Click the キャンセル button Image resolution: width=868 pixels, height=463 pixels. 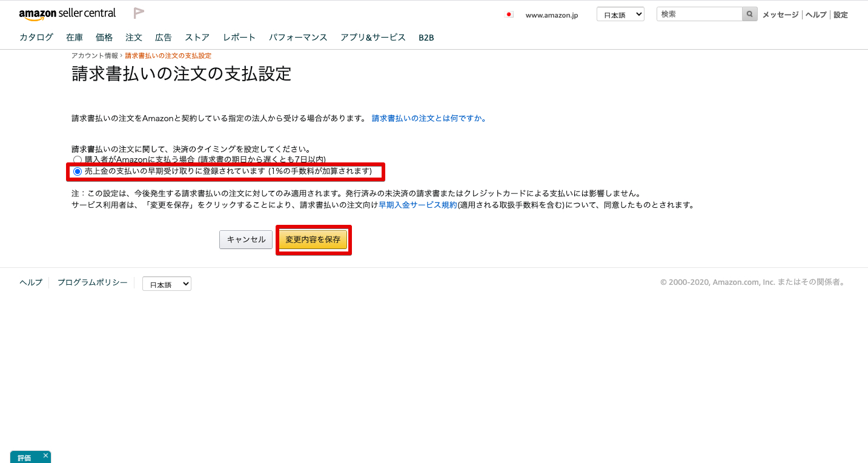pos(246,239)
